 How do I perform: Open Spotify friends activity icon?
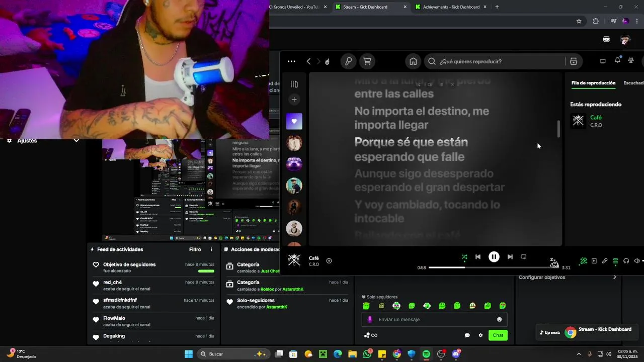(x=631, y=61)
